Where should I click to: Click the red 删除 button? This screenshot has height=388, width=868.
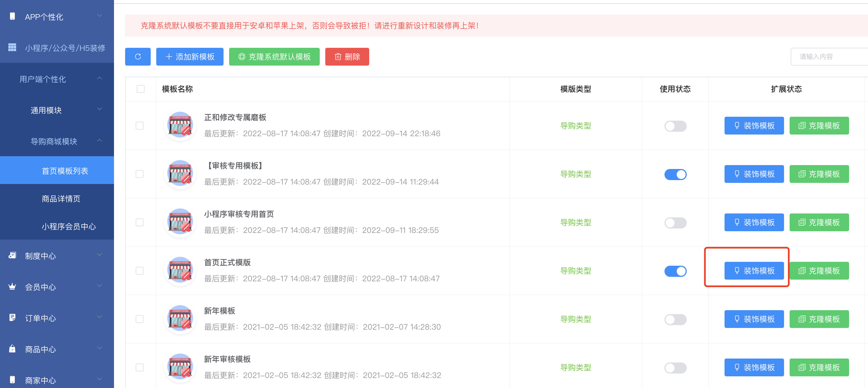tap(347, 57)
